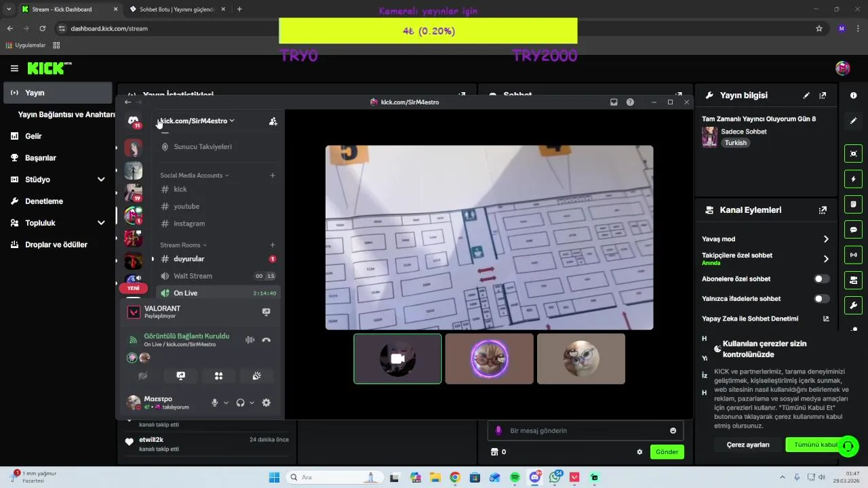The image size is (868, 488).
Task: Open Discord user settings gear
Action: click(266, 403)
